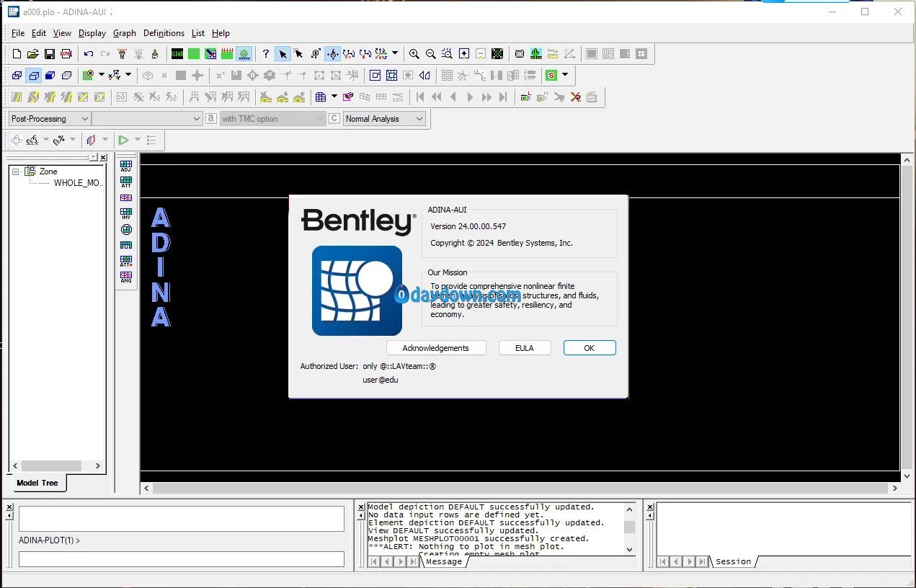Click the Model Tree horizontal scrollbar
Image resolution: width=916 pixels, height=588 pixels.
click(58, 466)
